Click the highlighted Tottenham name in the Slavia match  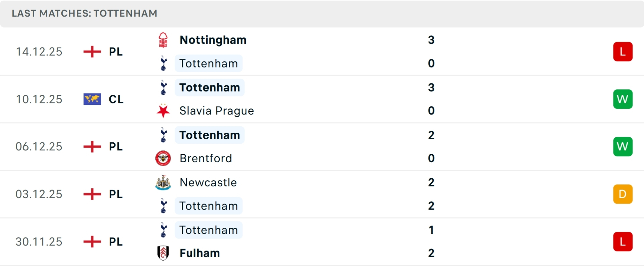(x=209, y=87)
